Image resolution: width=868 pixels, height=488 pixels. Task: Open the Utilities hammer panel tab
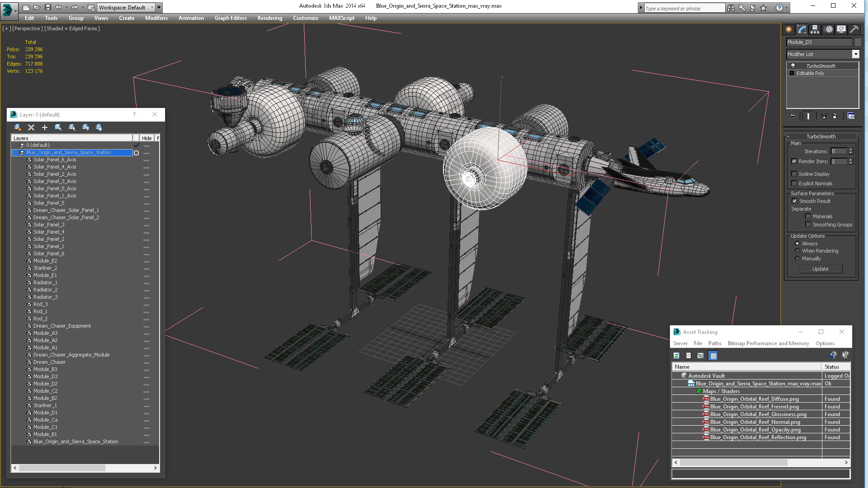tap(854, 29)
